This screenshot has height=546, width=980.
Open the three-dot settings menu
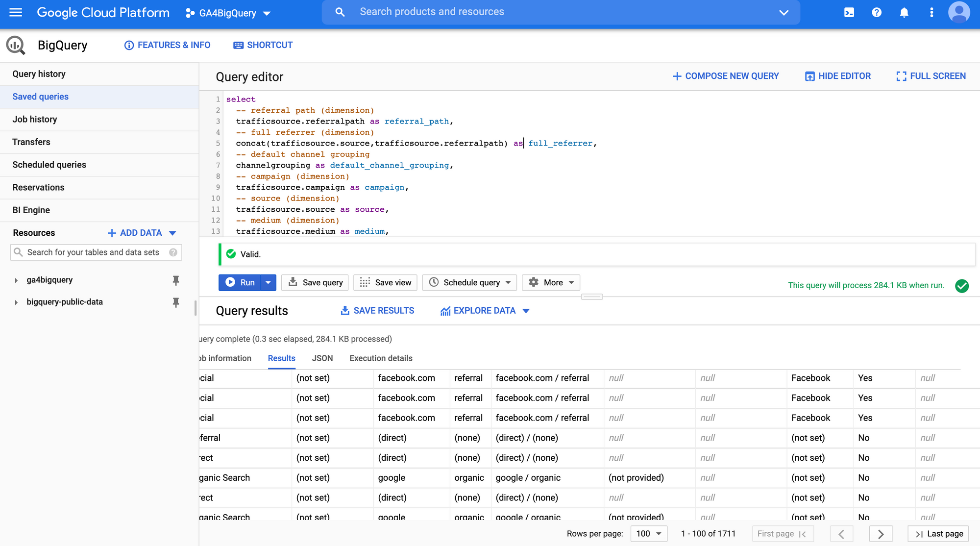tap(931, 13)
